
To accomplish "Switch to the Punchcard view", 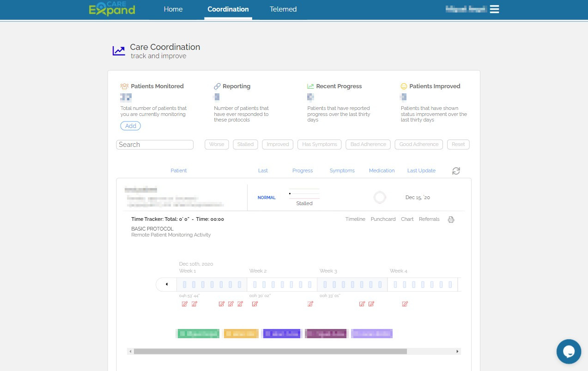I will click(x=383, y=219).
